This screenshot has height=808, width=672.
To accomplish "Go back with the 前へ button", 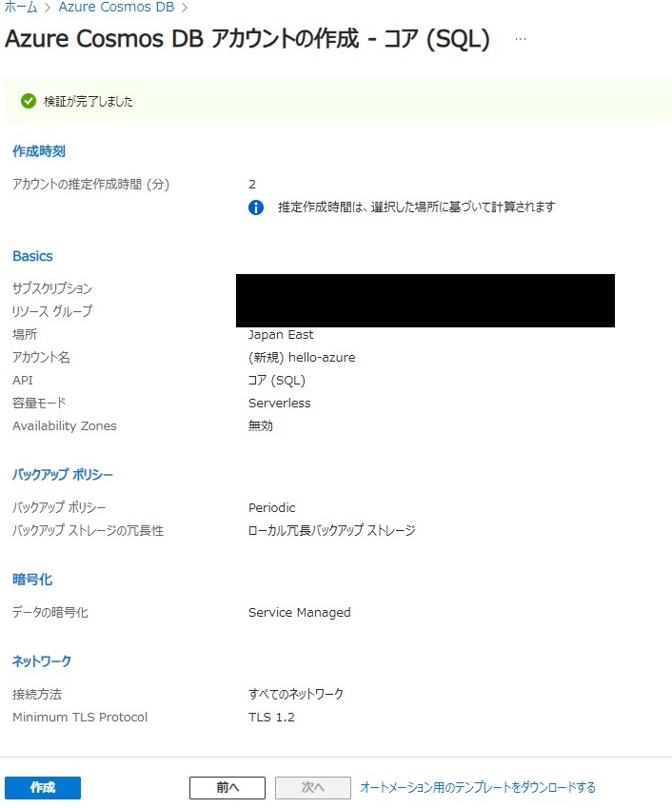I will point(227,787).
